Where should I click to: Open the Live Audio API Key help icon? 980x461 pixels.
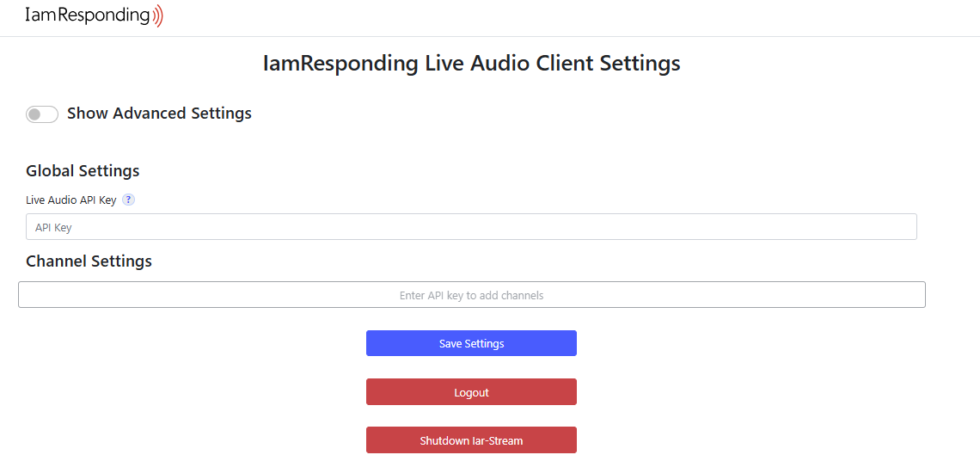[x=128, y=200]
